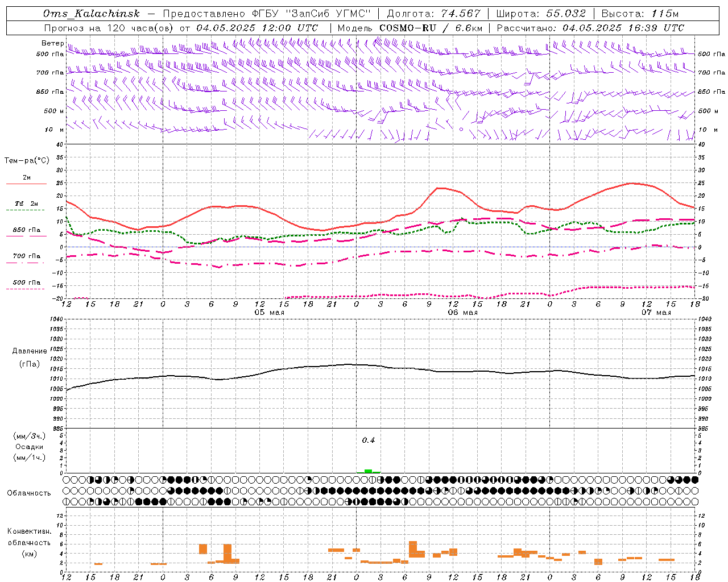
Task: Click the solid red line sample under 2м
Action: click(x=27, y=184)
